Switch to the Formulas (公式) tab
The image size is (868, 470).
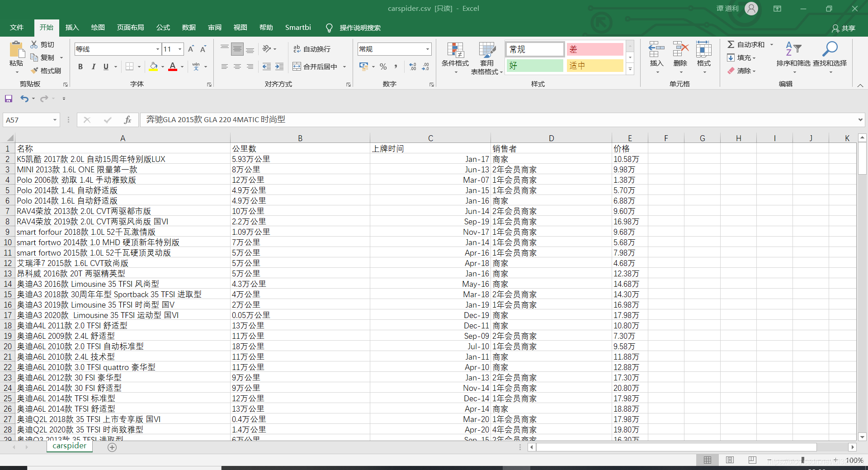pyautogui.click(x=163, y=28)
